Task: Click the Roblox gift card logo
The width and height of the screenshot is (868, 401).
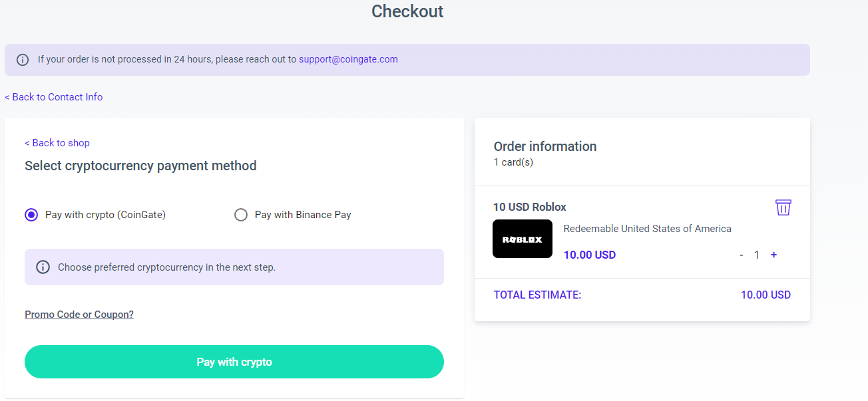Action: click(523, 239)
